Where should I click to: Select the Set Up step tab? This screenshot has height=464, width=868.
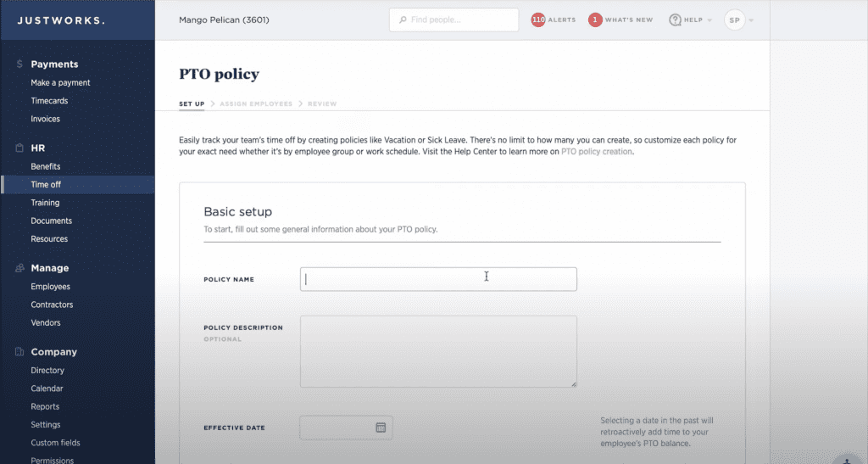point(192,103)
